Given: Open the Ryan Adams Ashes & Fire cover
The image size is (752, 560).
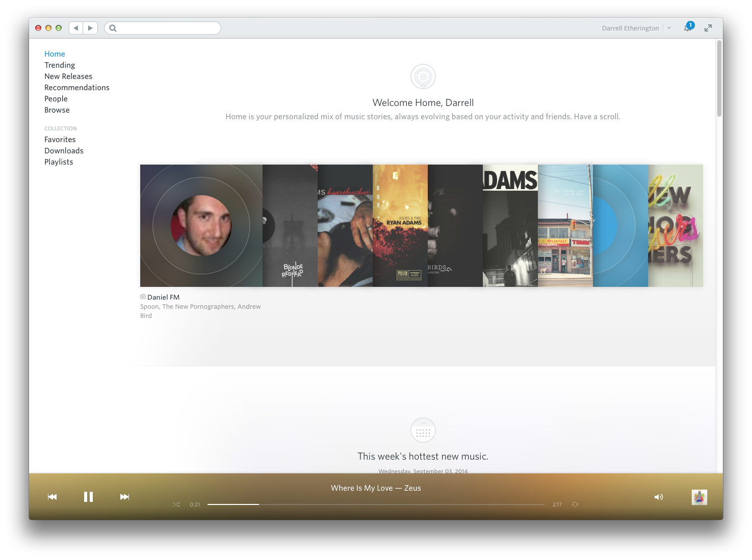Looking at the screenshot, I should coord(400,226).
